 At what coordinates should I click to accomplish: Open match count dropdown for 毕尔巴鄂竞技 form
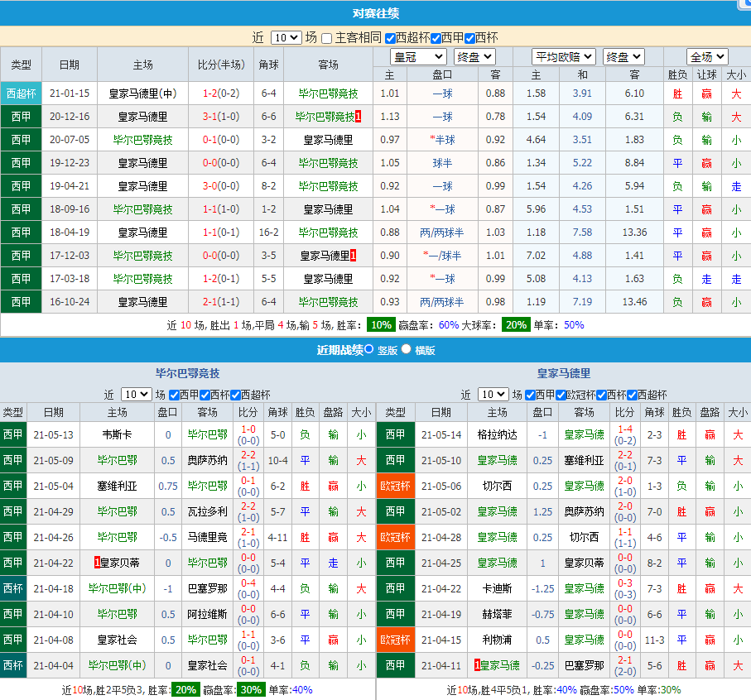click(x=136, y=394)
